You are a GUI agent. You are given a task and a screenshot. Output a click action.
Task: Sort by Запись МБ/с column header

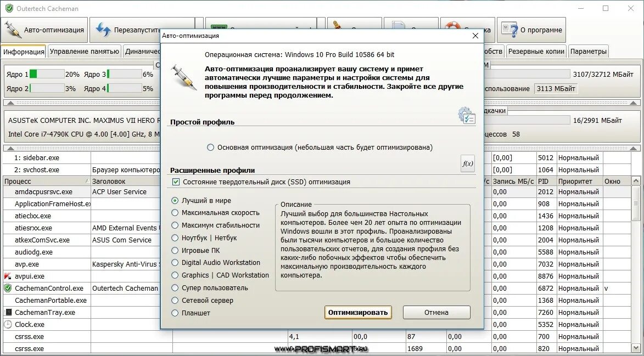[513, 181]
